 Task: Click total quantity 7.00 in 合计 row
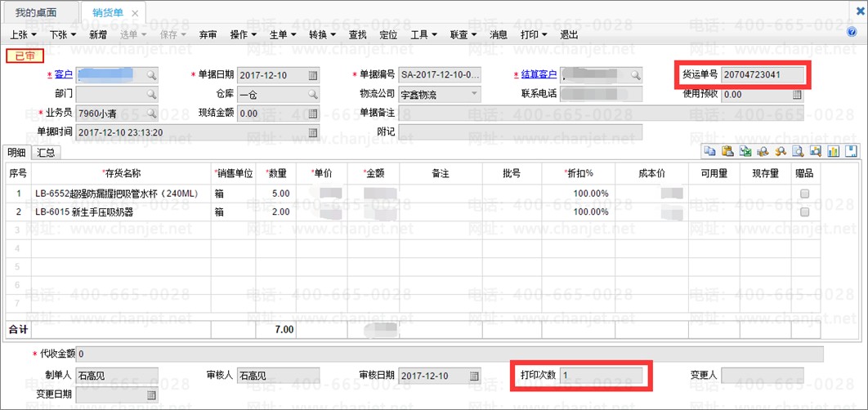click(275, 329)
